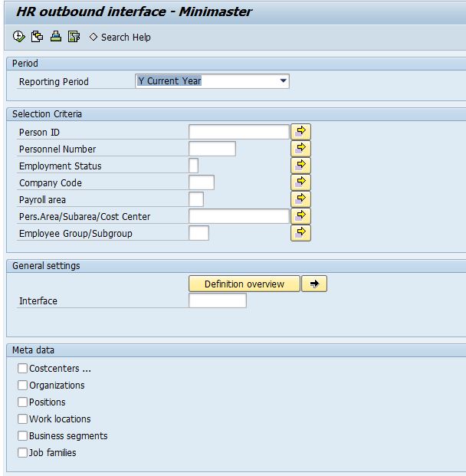Focus the Pers.Area/Subarea/Cost Center field
Viewport: 466px width, 476px height.
(238, 217)
